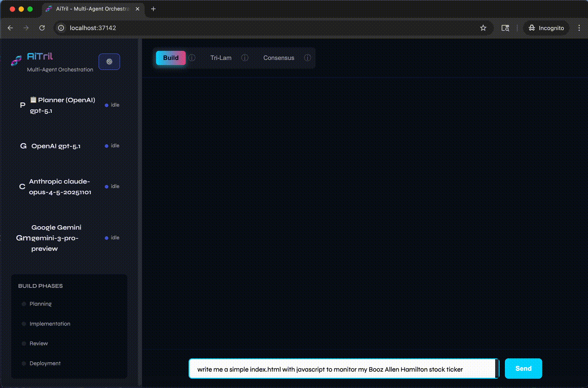This screenshot has width=588, height=388.
Task: Bookmark this page with star icon
Action: tap(483, 28)
